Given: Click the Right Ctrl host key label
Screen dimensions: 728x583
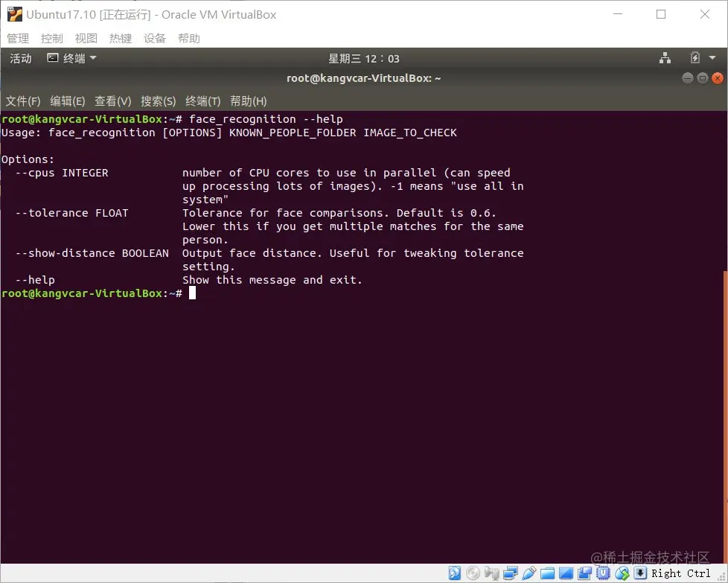Looking at the screenshot, I should pyautogui.click(x=680, y=573).
